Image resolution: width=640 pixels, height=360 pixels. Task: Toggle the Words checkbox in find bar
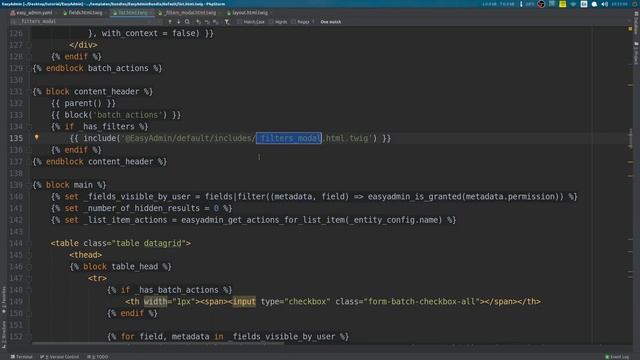coord(271,22)
